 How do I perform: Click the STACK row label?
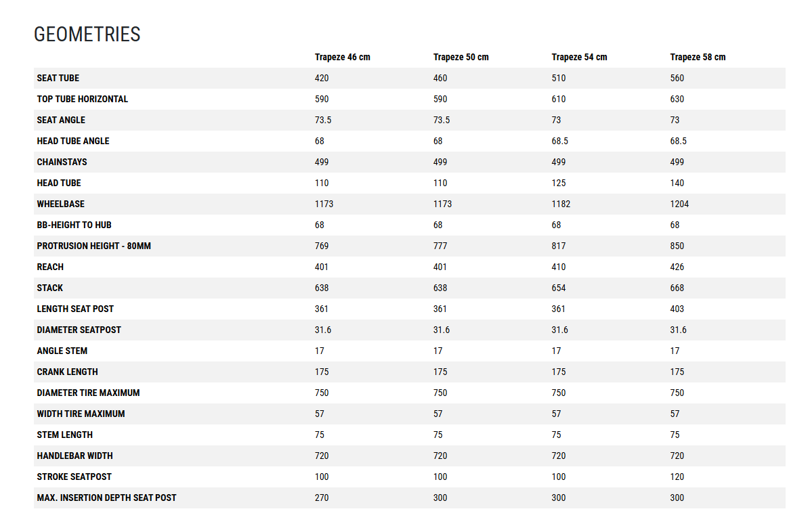[50, 288]
